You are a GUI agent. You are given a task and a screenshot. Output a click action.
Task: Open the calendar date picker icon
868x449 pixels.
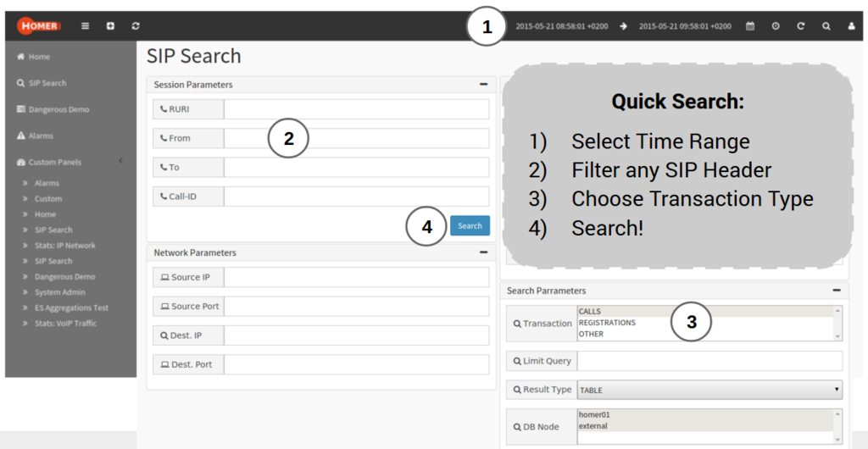coord(749,26)
